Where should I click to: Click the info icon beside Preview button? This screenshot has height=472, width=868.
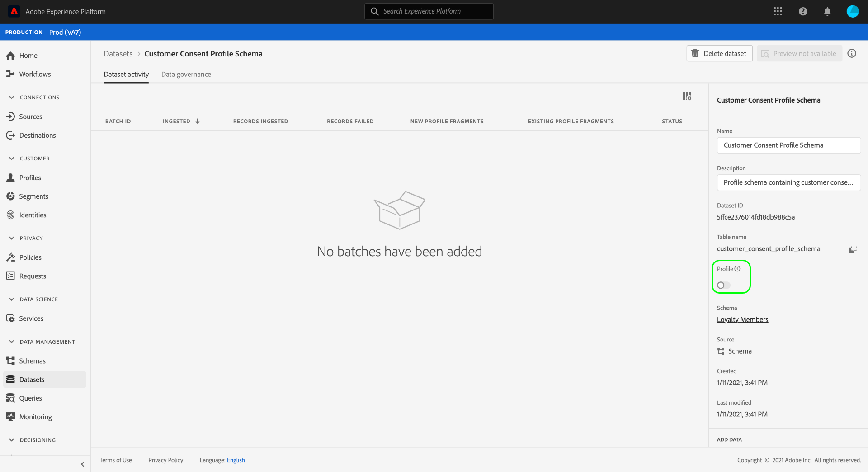852,53
